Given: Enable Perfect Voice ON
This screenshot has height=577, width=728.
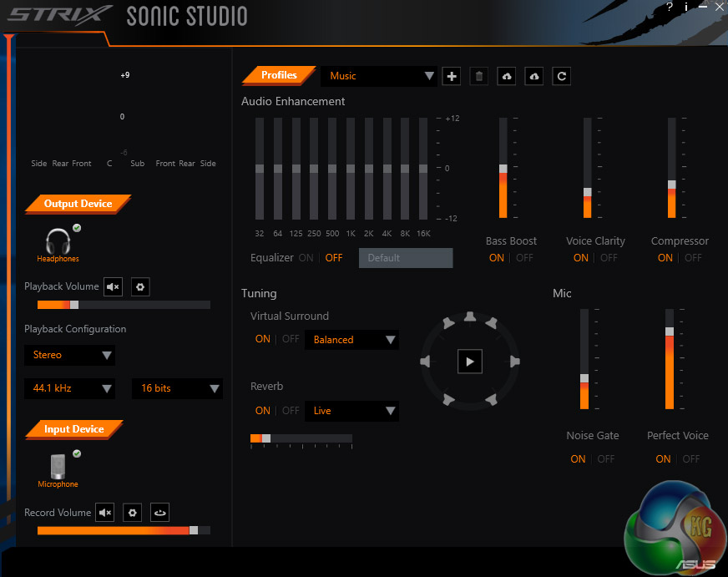Looking at the screenshot, I should pyautogui.click(x=663, y=458).
